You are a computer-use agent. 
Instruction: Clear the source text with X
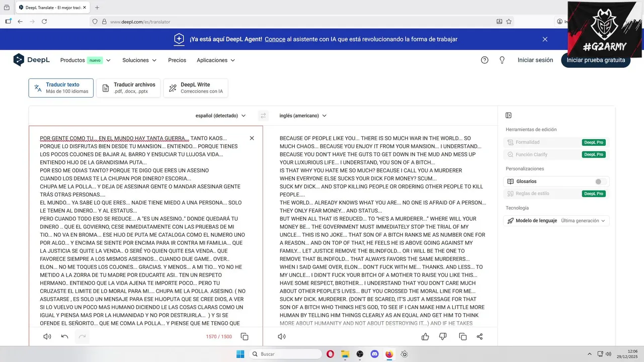252,138
